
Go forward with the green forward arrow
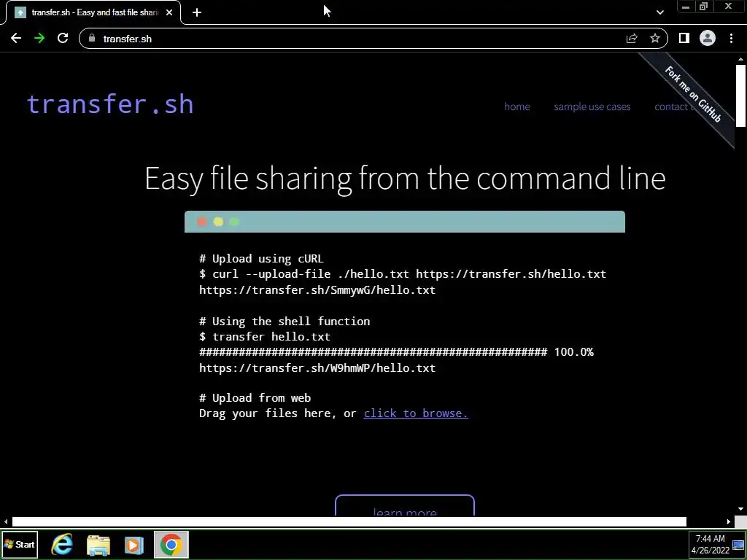39,39
